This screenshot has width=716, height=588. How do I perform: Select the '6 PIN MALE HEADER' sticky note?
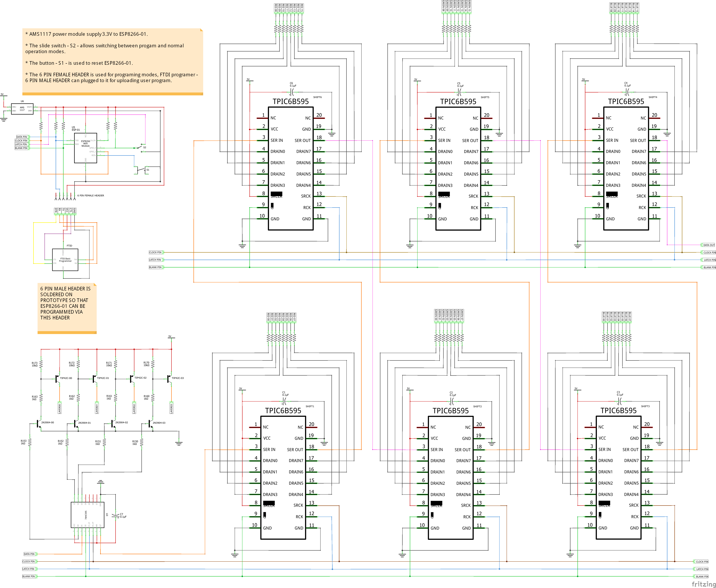67,309
